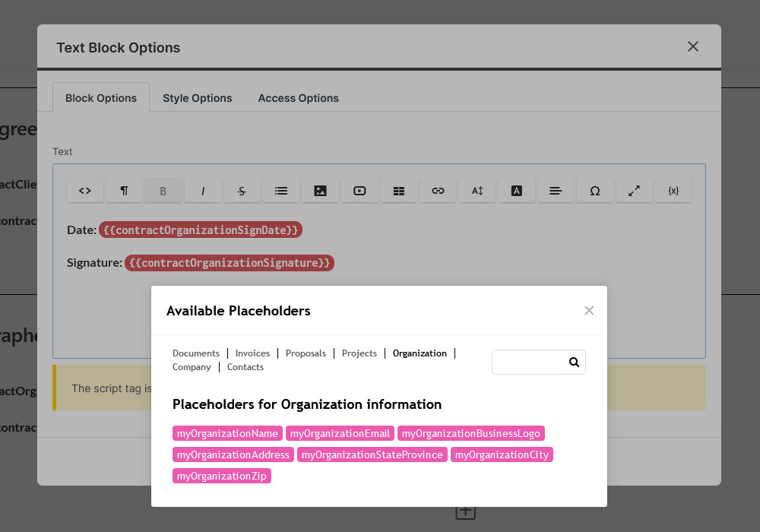The height and width of the screenshot is (532, 760).
Task: Open the font size options
Action: click(477, 191)
